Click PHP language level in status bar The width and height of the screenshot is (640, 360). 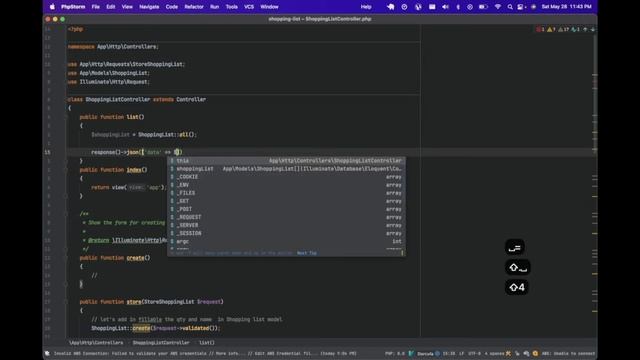[x=394, y=353]
